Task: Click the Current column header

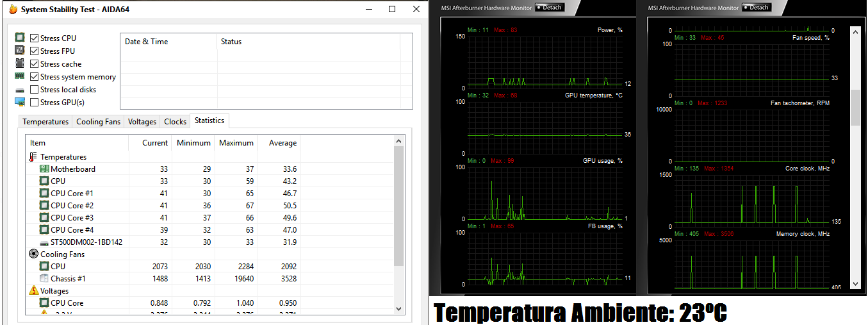Action: tap(151, 143)
